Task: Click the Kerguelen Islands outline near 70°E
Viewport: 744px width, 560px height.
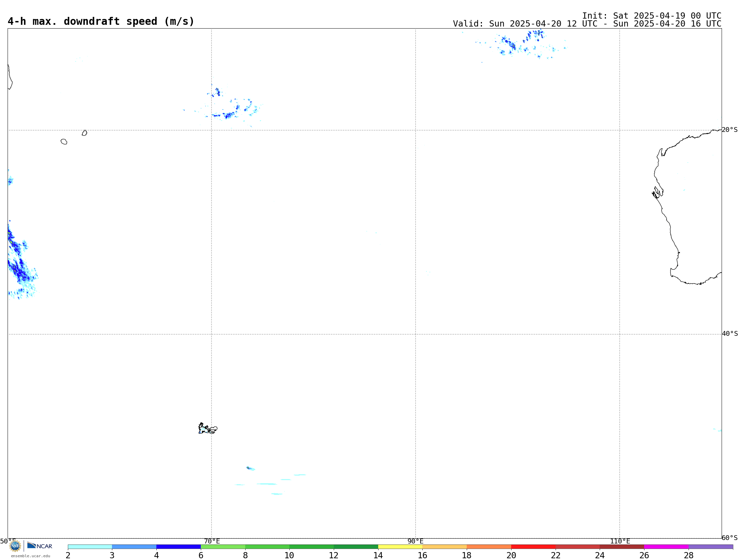Action: pos(208,428)
